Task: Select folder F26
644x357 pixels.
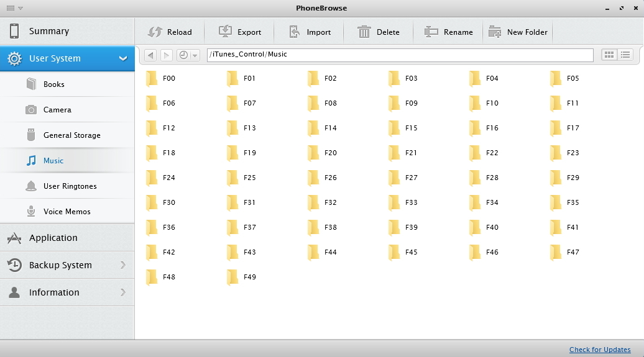Action: click(323, 178)
